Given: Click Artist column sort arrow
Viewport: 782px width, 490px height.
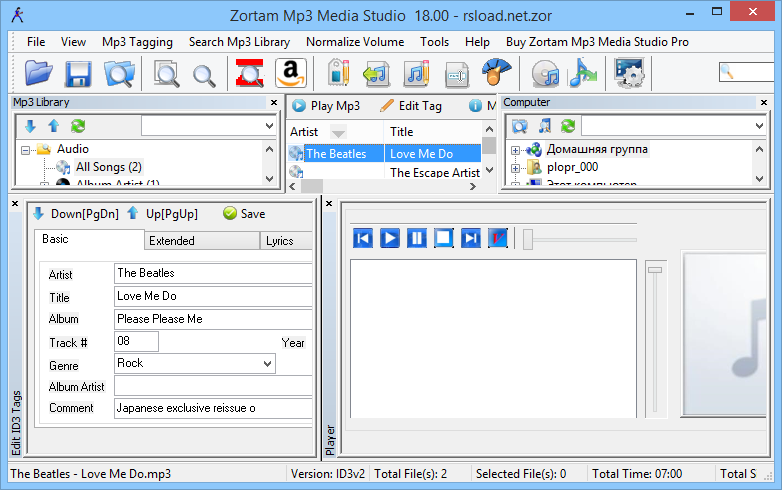Looking at the screenshot, I should coord(338,133).
